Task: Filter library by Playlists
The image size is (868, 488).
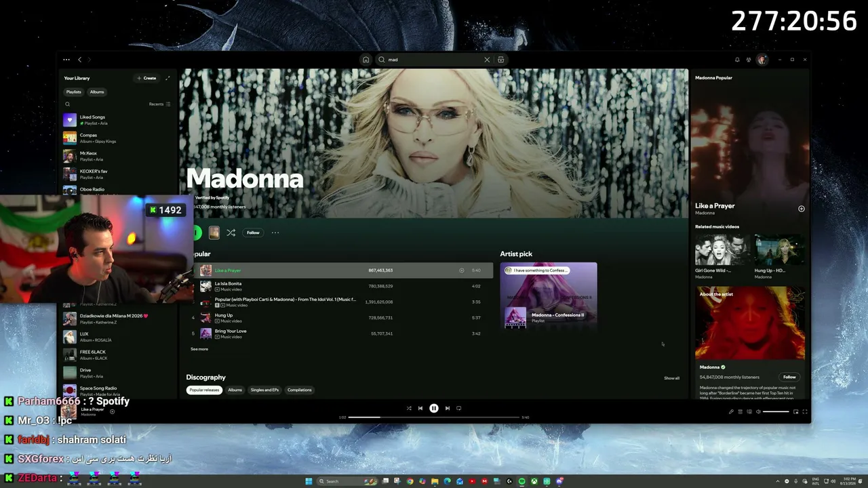Action: tap(73, 92)
